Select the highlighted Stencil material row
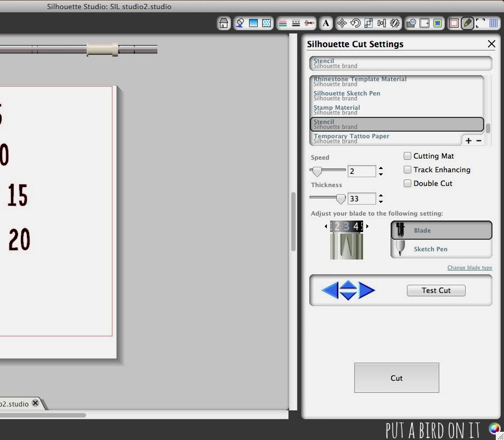Image resolution: width=504 pixels, height=440 pixels. point(397,124)
